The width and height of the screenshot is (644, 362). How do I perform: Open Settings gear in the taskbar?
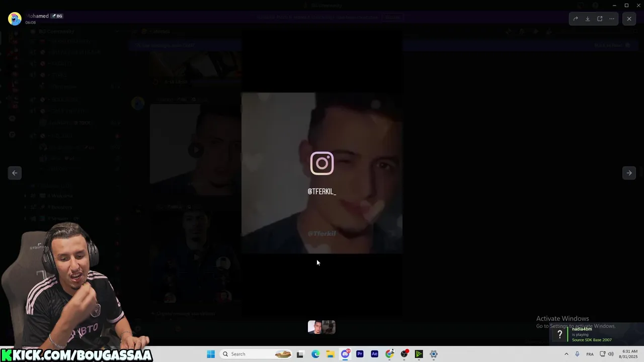[434, 354]
